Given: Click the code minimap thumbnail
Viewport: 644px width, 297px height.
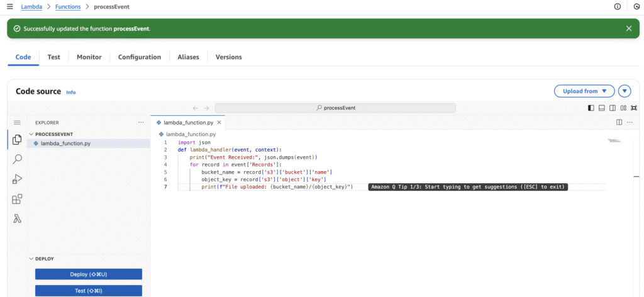Looking at the screenshot, I should [x=614, y=141].
